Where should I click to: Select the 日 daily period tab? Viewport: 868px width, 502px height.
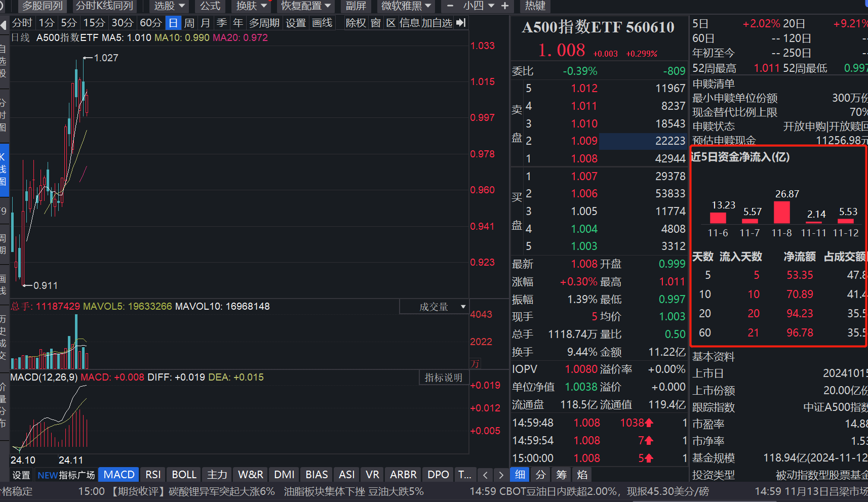(173, 22)
